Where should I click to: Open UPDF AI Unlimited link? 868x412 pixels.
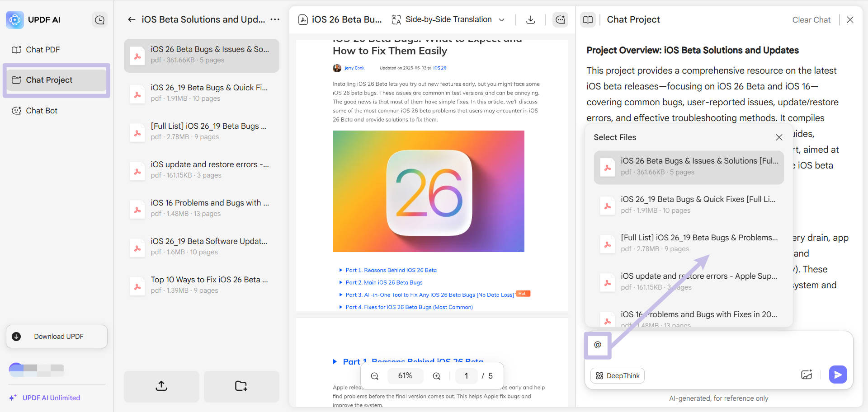(51, 398)
